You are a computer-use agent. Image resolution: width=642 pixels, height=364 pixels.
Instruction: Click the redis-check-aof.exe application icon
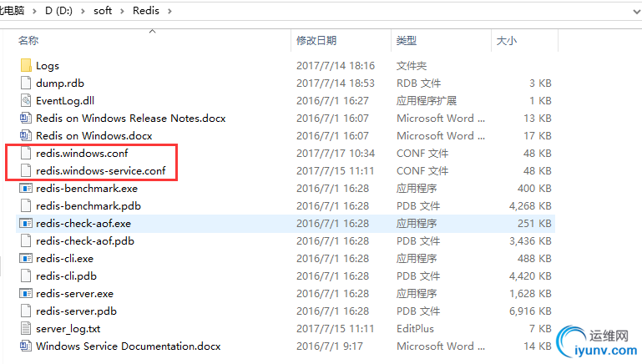(x=26, y=224)
